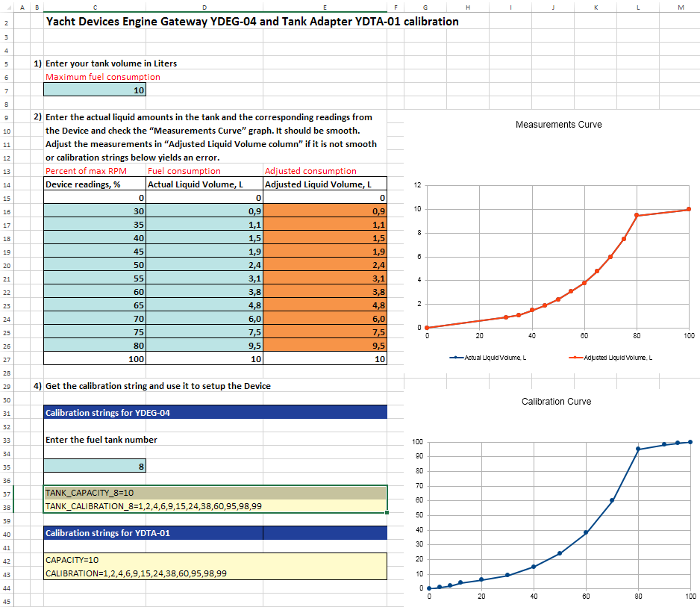Select Actual Liquid Volume cell 2,4
The width and height of the screenshot is (700, 607).
204,265
